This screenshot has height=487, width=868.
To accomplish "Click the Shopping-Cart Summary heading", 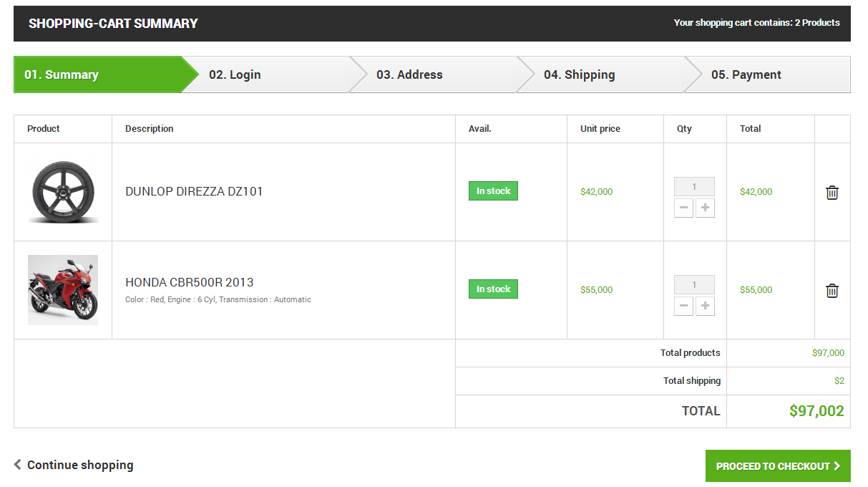I will [x=113, y=24].
